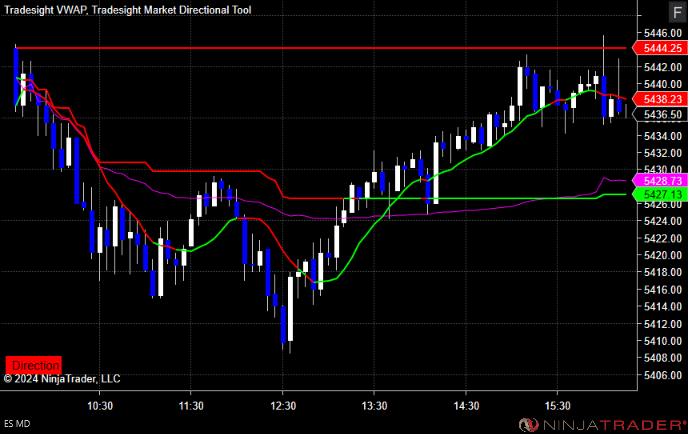This screenshot has width=688, height=434.
Task: Click the 5420.00 price axis label
Action: [x=663, y=255]
